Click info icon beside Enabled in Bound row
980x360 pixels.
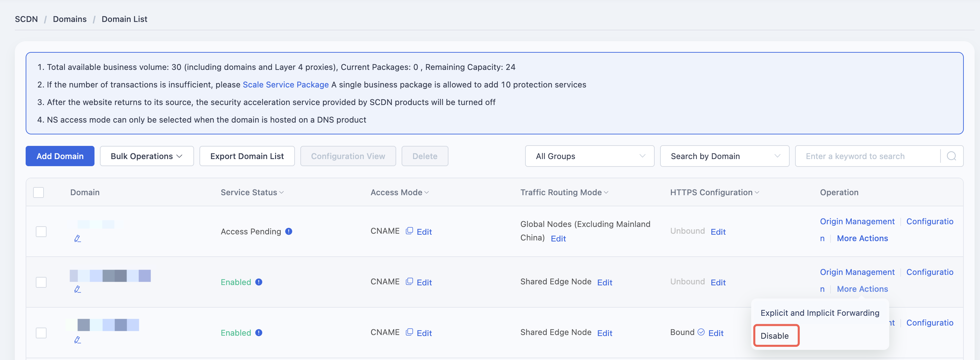pyautogui.click(x=259, y=333)
